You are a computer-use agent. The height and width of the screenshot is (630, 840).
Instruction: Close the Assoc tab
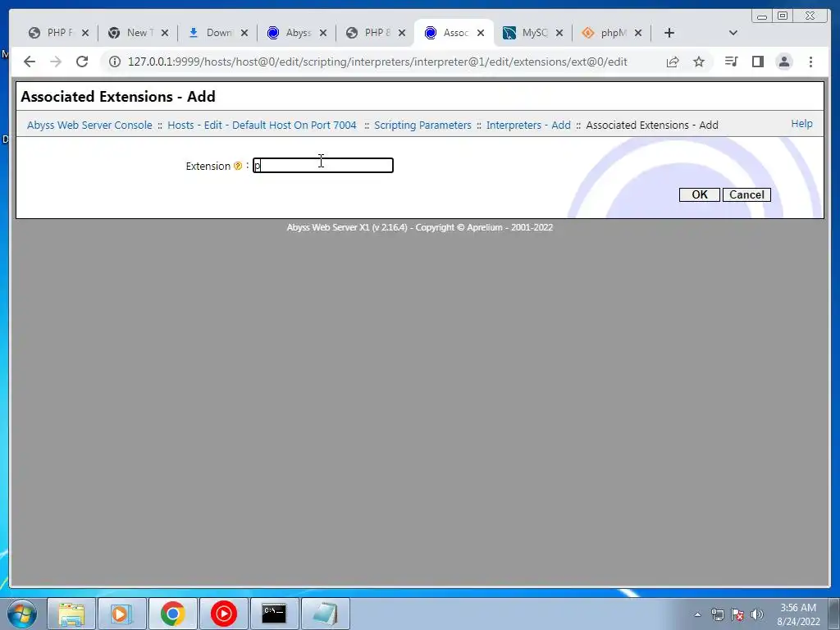click(x=481, y=33)
